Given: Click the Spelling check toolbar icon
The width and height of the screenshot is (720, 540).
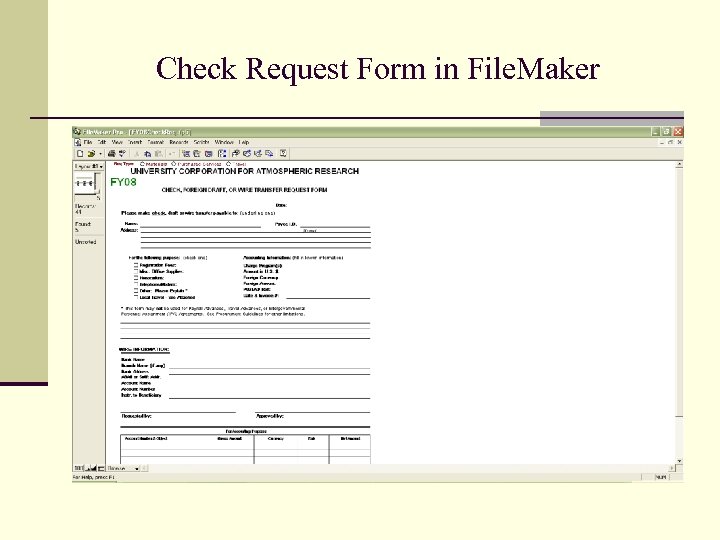Looking at the screenshot, I should click(x=122, y=154).
